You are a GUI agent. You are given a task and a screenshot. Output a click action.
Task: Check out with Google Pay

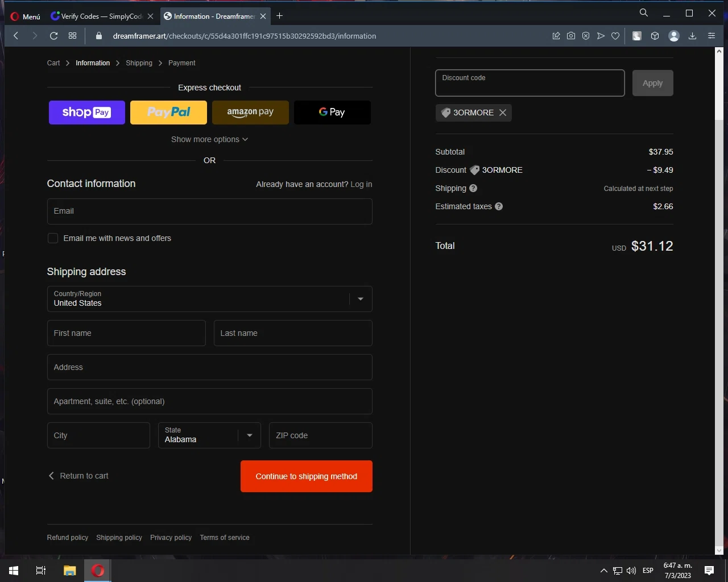[332, 113]
